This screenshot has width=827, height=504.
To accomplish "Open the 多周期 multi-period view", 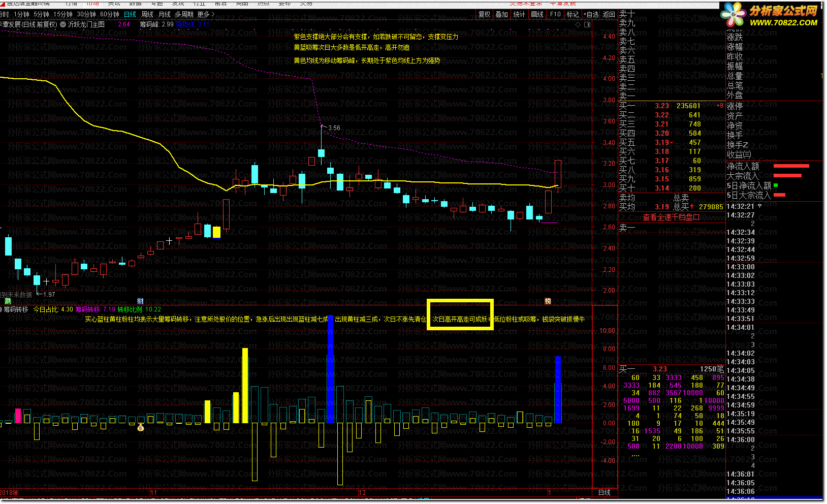I will coord(184,14).
